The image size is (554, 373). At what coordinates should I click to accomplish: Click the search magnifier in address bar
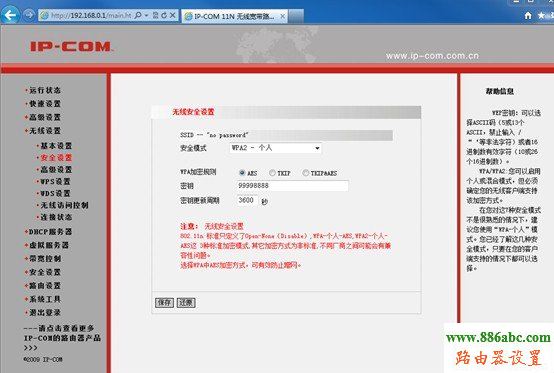[138, 16]
